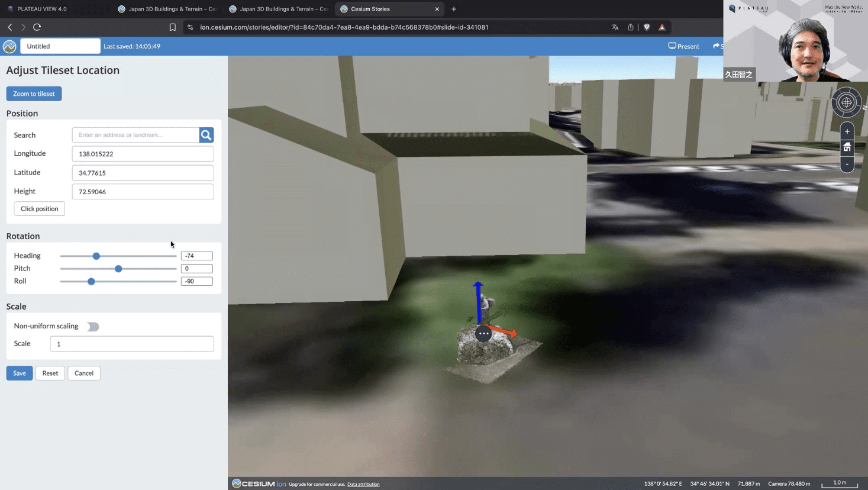This screenshot has height=490, width=868.
Task: Click the Longitude input field
Action: click(x=143, y=154)
